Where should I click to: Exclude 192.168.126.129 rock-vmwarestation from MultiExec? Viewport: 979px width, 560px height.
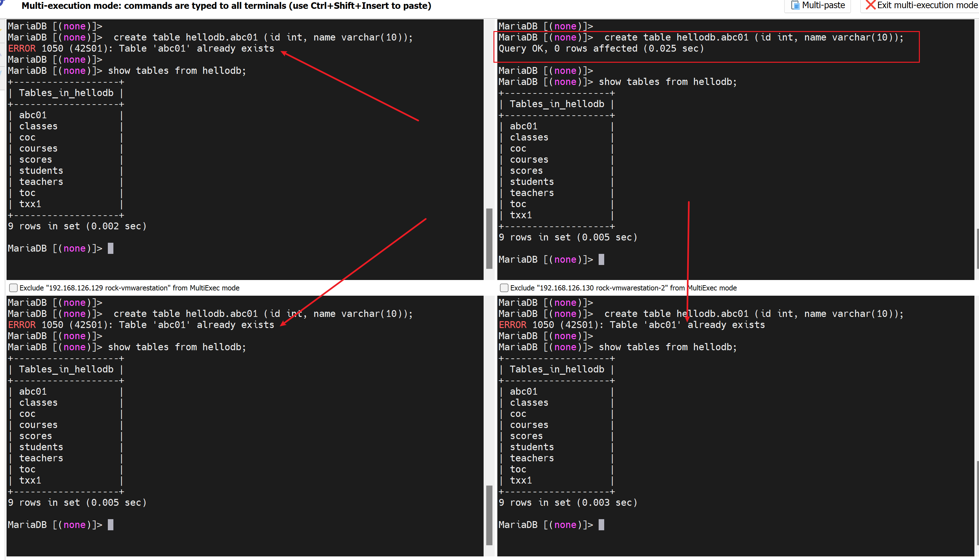click(x=13, y=288)
